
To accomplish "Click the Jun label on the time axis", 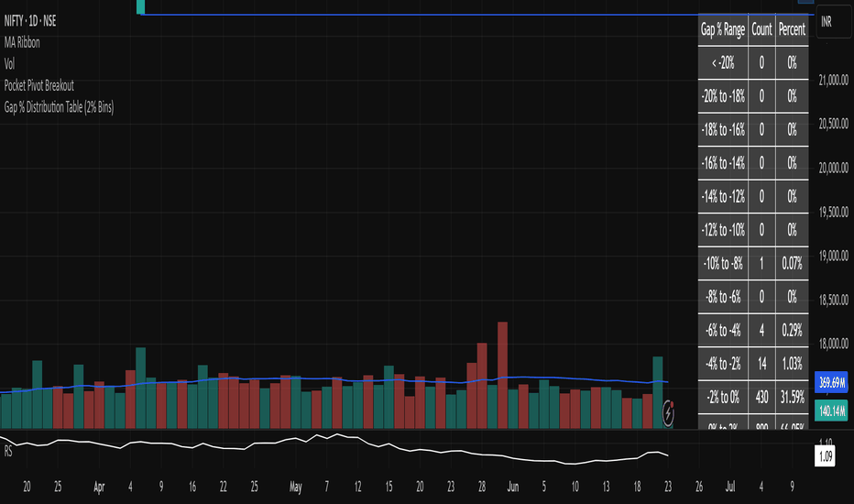I will click(x=512, y=487).
